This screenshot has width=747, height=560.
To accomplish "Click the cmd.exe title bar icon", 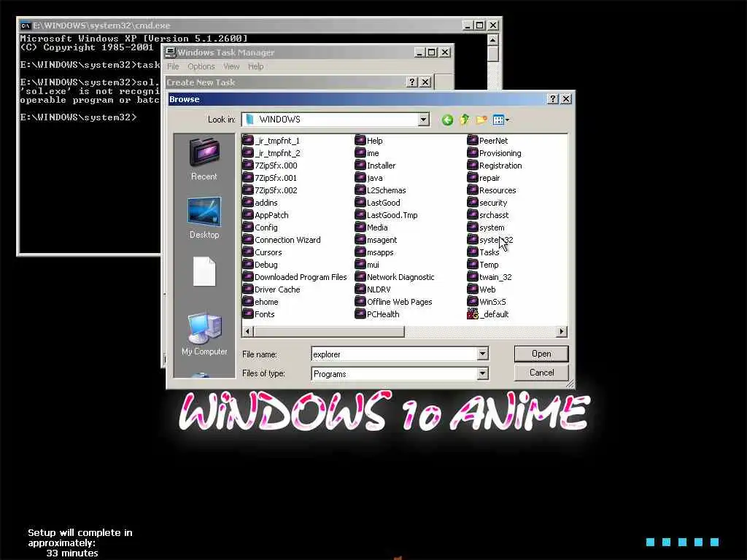I will (x=26, y=26).
